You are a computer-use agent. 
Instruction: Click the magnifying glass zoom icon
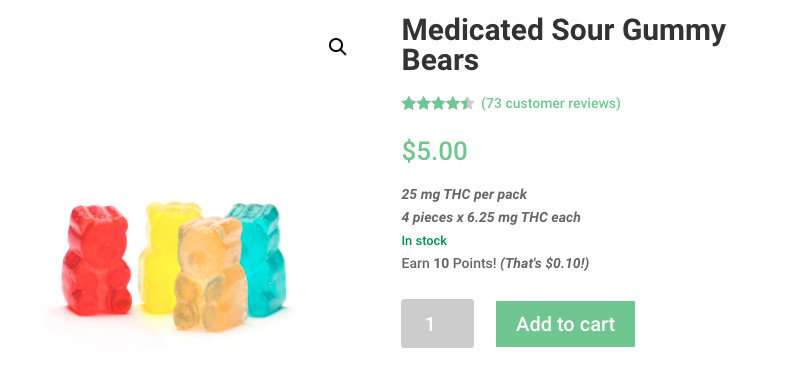338,47
